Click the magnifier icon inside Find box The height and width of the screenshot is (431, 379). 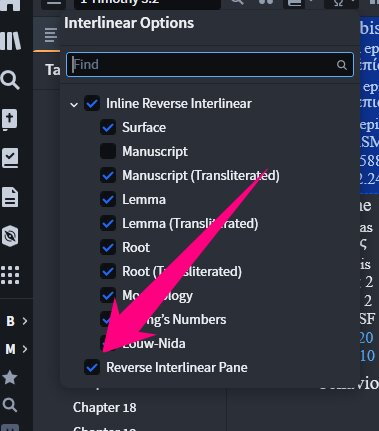coord(341,65)
